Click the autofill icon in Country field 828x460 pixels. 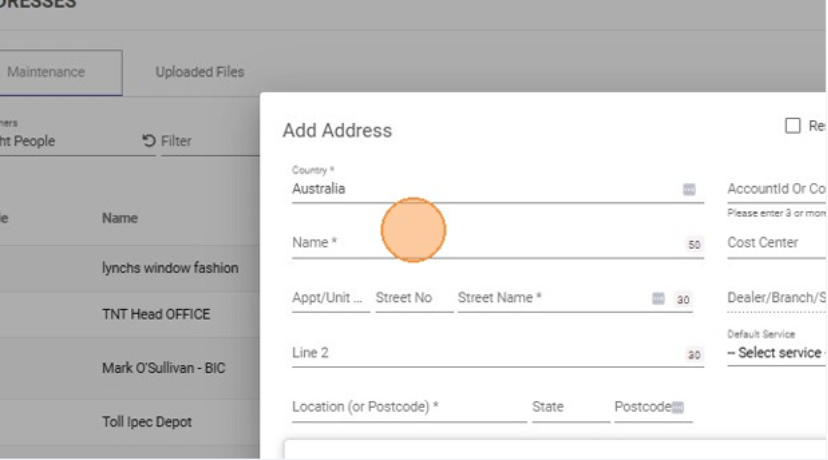[689, 188]
